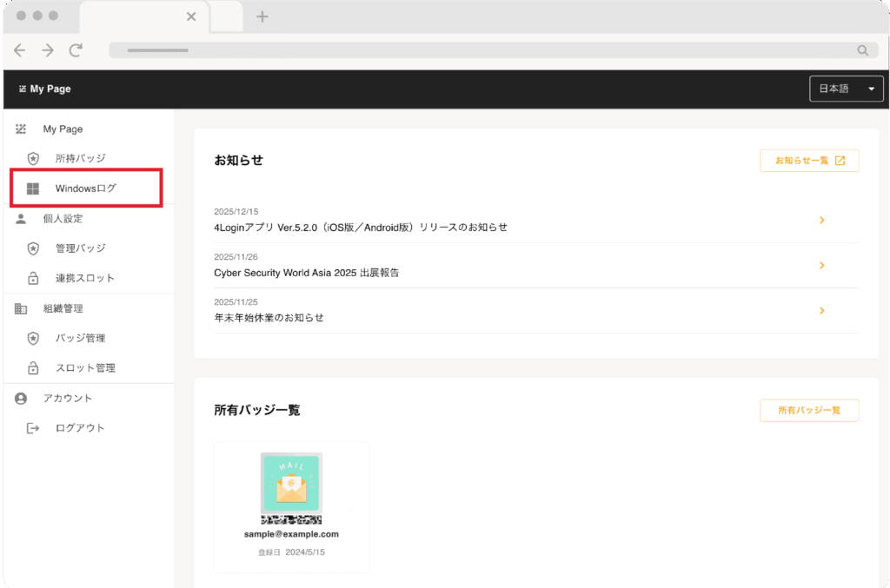
Task: Select the My Page sidebar item
Action: pyautogui.click(x=63, y=129)
